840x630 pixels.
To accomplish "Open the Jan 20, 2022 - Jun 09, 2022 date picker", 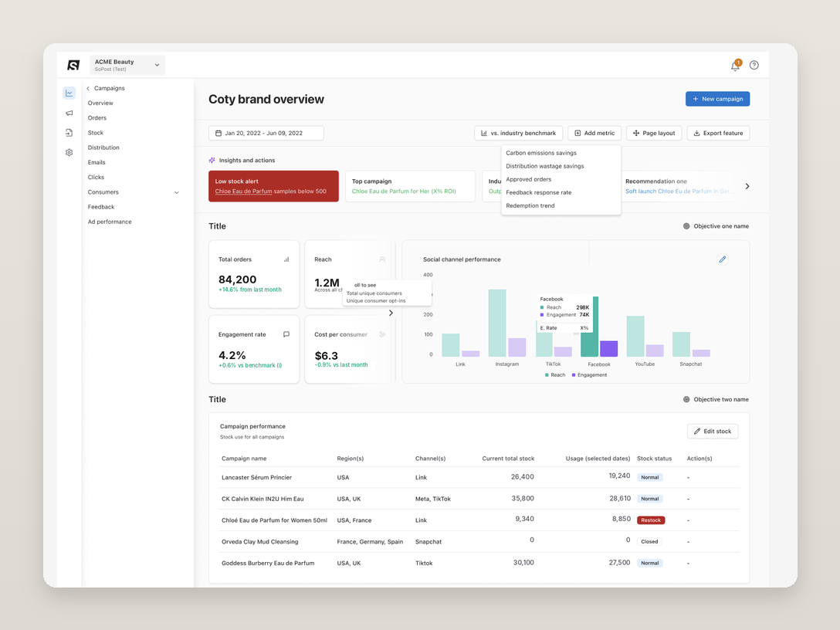I will tap(266, 133).
